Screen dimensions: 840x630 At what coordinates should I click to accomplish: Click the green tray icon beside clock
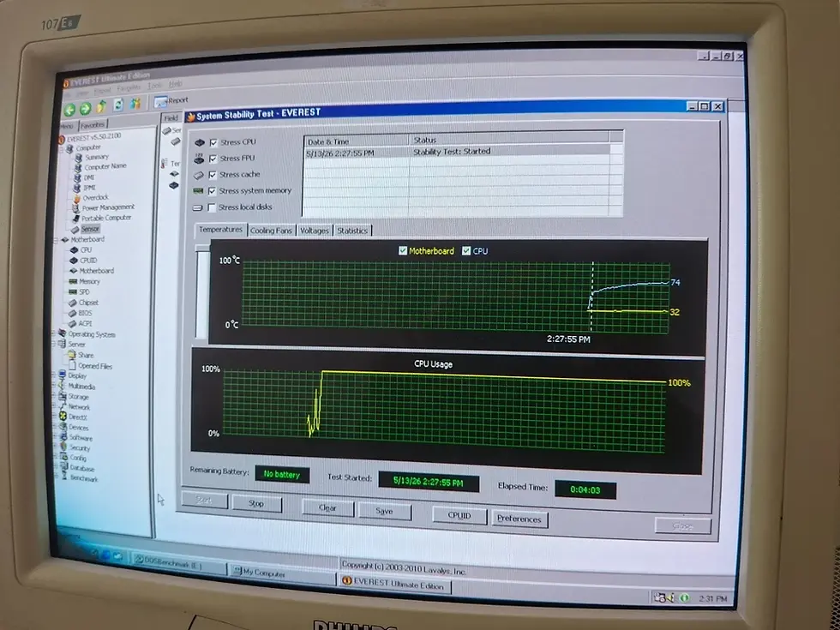pos(684,598)
